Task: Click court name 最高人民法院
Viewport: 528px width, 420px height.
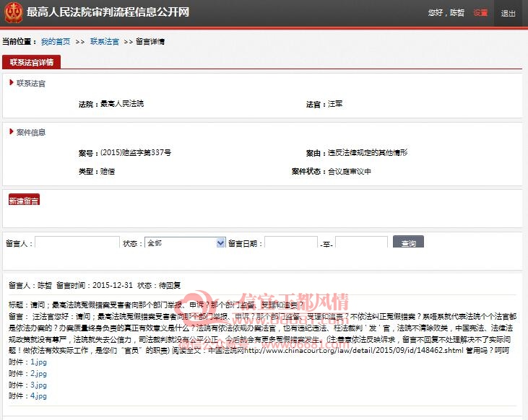Action: click(x=122, y=104)
